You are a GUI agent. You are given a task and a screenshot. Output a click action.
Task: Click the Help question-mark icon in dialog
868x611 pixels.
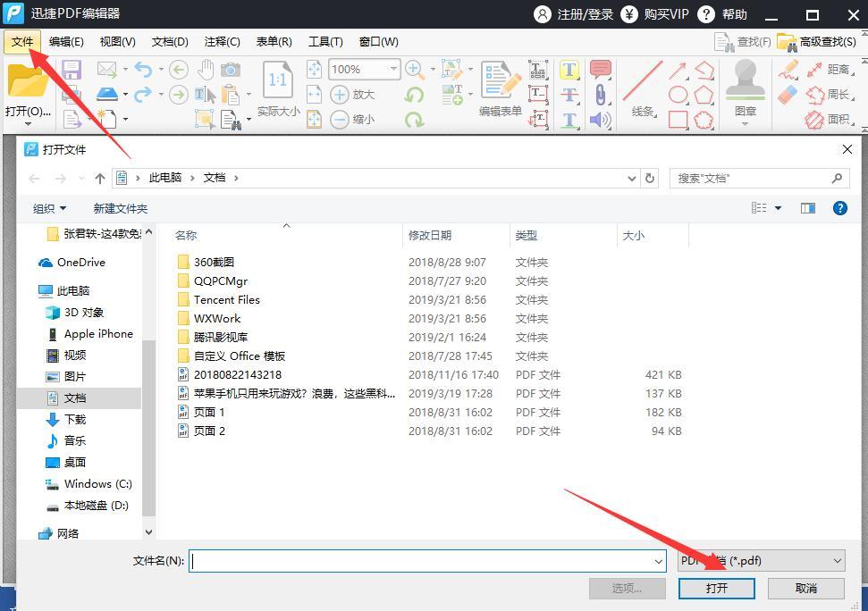(x=839, y=208)
